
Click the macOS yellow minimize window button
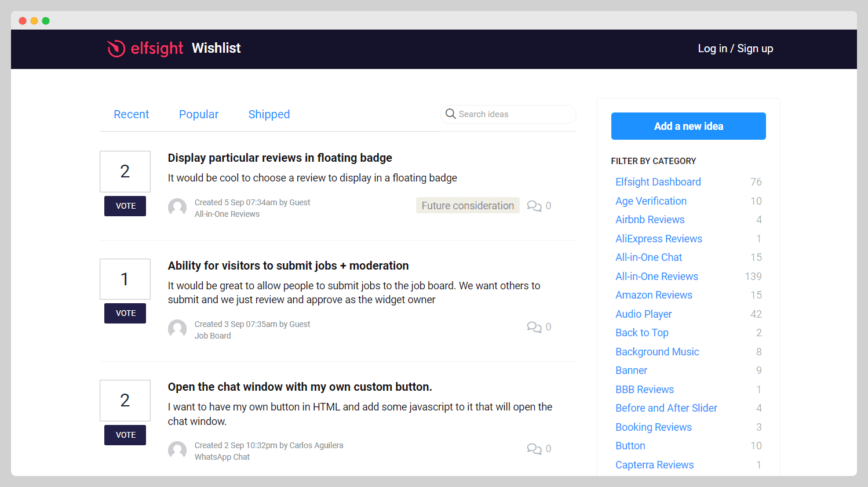(34, 21)
